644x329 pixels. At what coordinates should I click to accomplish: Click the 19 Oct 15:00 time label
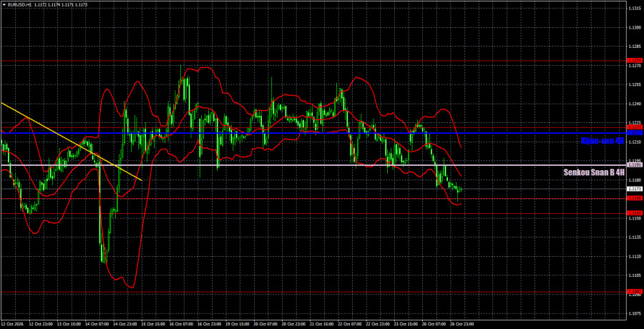(x=238, y=324)
